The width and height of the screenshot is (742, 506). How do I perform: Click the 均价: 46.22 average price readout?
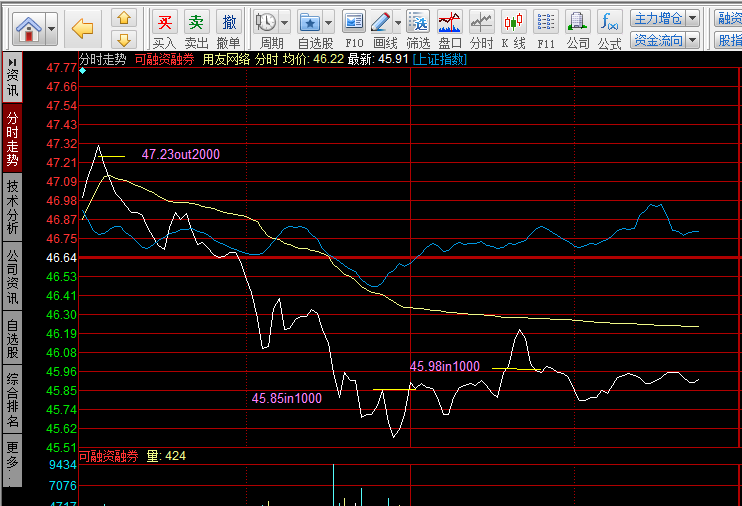[x=313, y=59]
